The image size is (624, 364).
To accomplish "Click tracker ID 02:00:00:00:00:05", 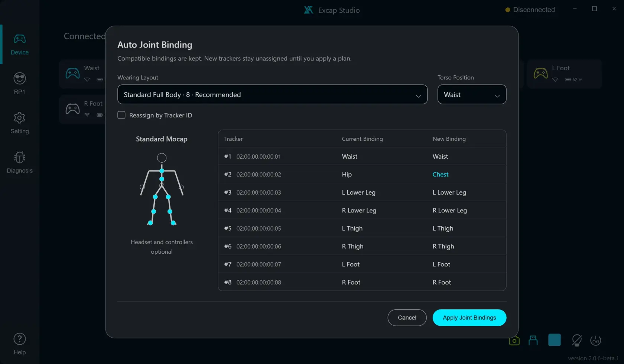I will (x=259, y=228).
